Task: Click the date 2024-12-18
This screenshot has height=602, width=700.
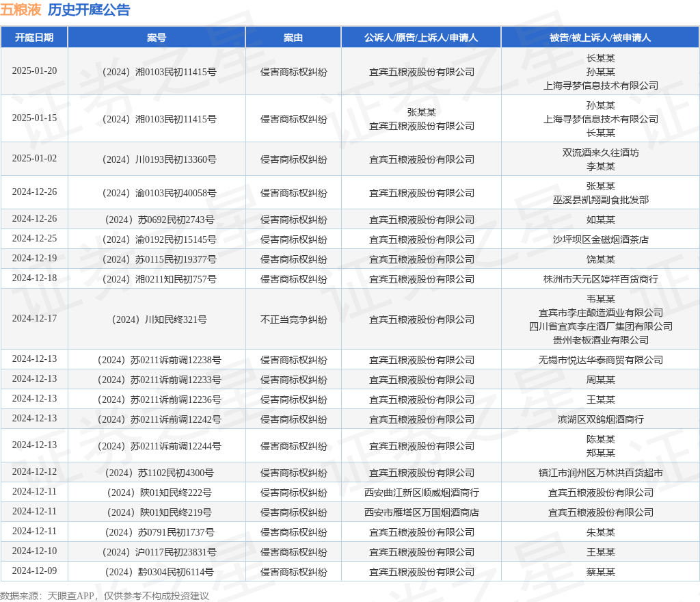Action: coord(34,278)
